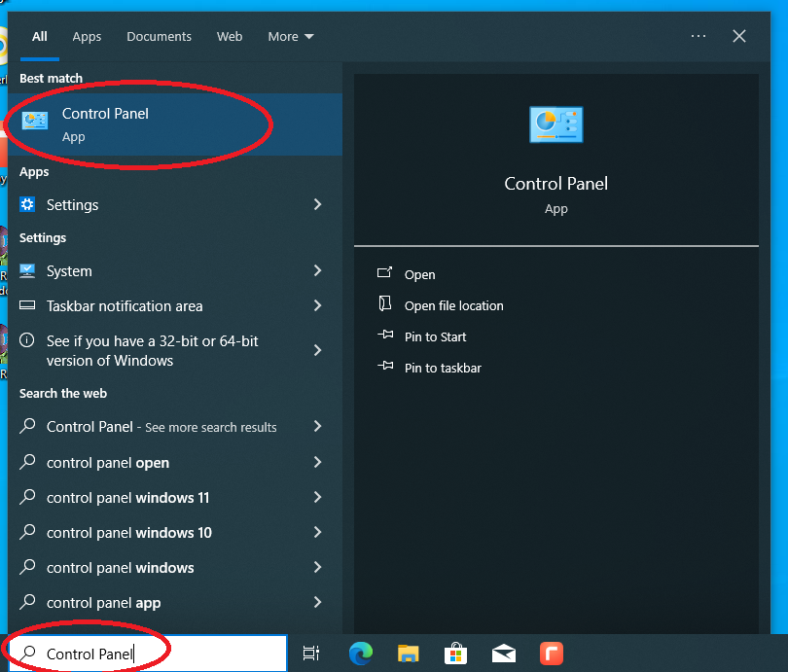Open Mail app from the taskbar

[x=504, y=654]
